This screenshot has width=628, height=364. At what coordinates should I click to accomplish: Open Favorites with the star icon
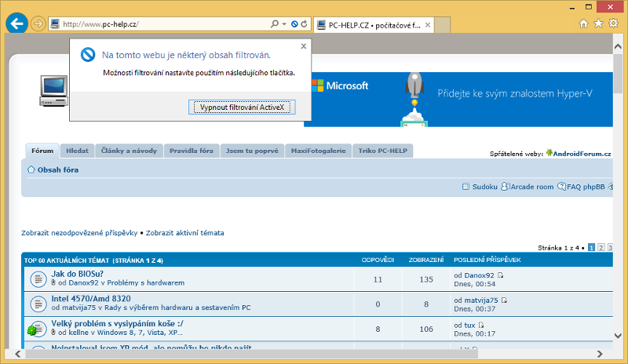point(599,24)
